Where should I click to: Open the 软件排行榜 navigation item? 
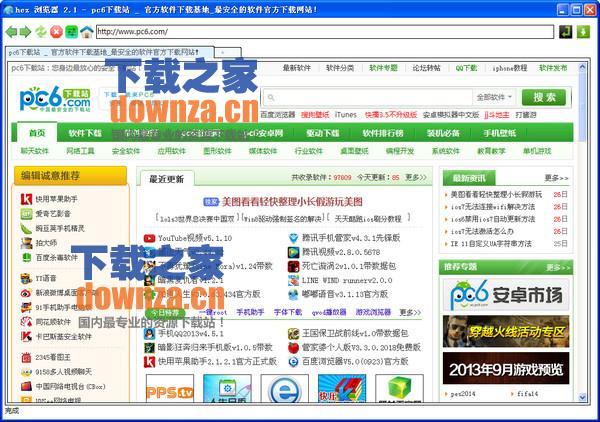point(383,133)
